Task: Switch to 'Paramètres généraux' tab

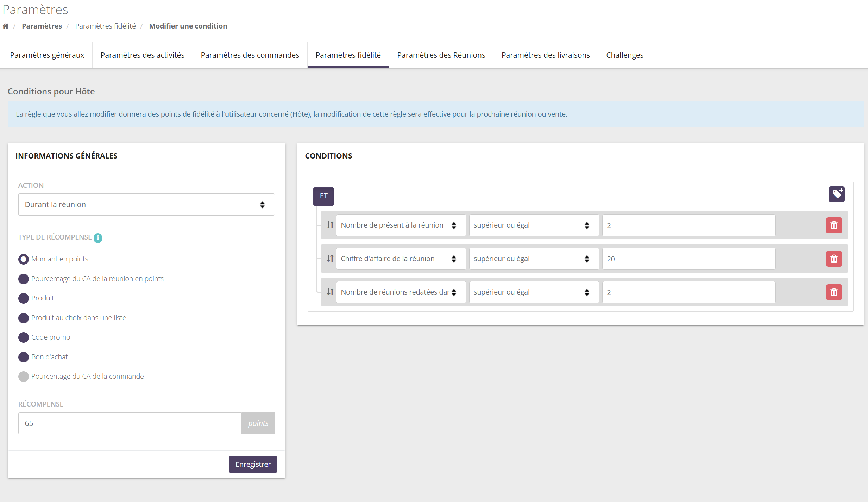Action: pyautogui.click(x=47, y=55)
